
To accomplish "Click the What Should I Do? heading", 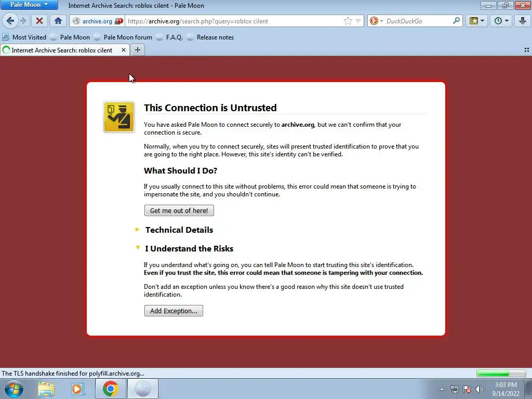I will pyautogui.click(x=180, y=170).
